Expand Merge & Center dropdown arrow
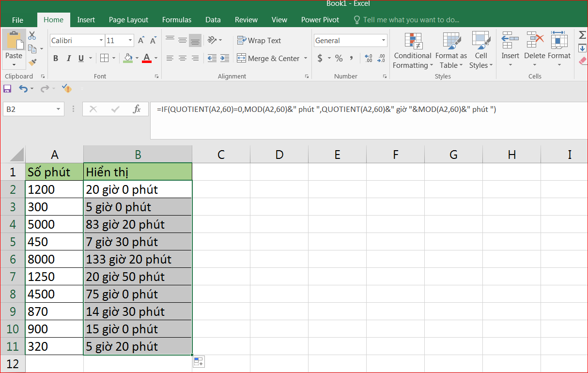The image size is (588, 373). tap(306, 59)
